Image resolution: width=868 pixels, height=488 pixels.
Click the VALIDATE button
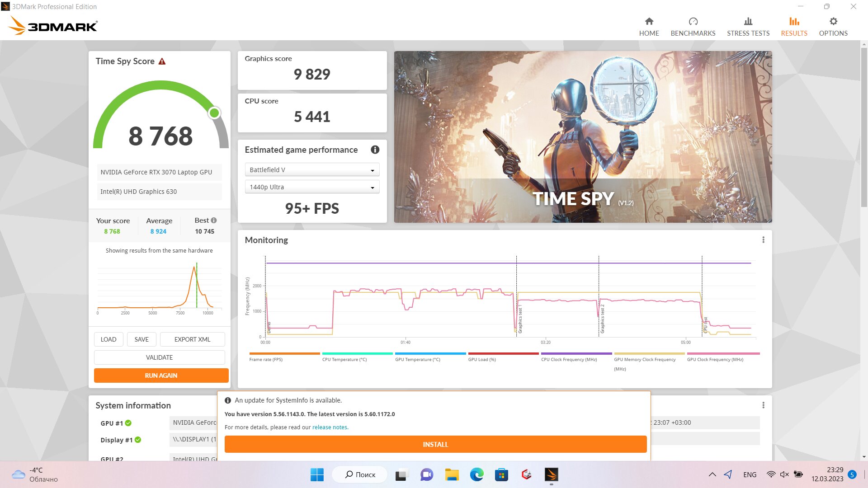(x=159, y=357)
